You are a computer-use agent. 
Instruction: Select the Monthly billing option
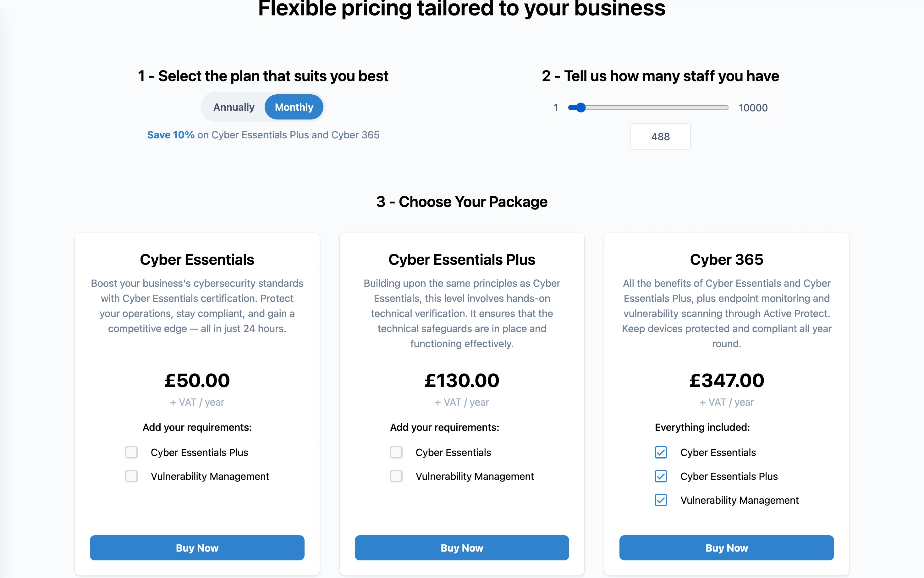[294, 107]
